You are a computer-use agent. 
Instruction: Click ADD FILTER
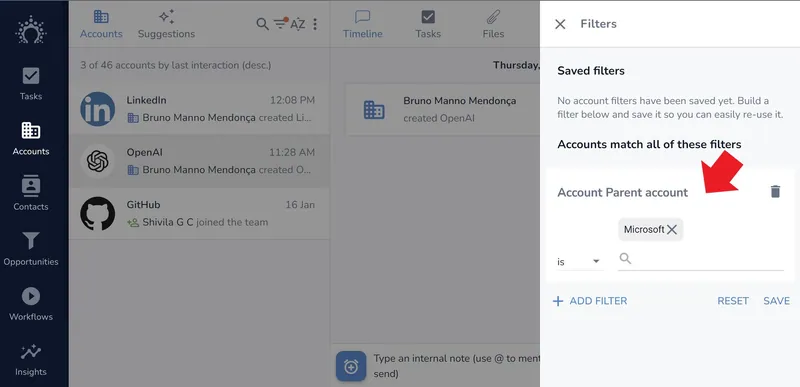point(590,301)
